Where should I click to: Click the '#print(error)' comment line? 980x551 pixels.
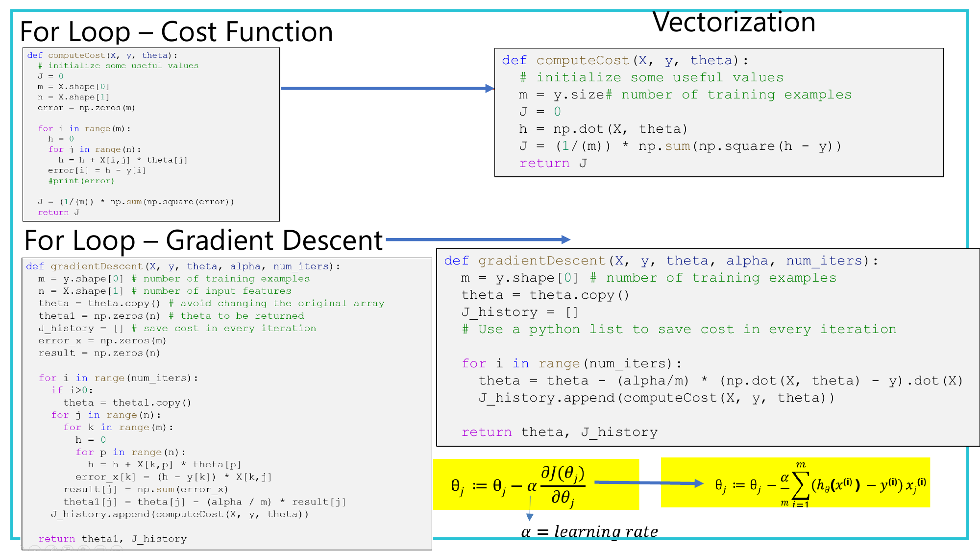pos(81,181)
